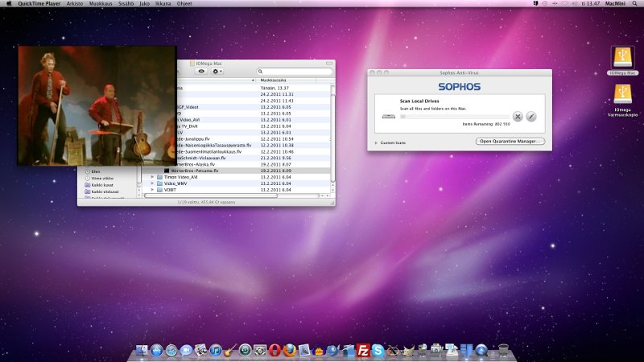Screen dimensions: 644x362
Task: Click the menu bar clock
Action: 591,3
